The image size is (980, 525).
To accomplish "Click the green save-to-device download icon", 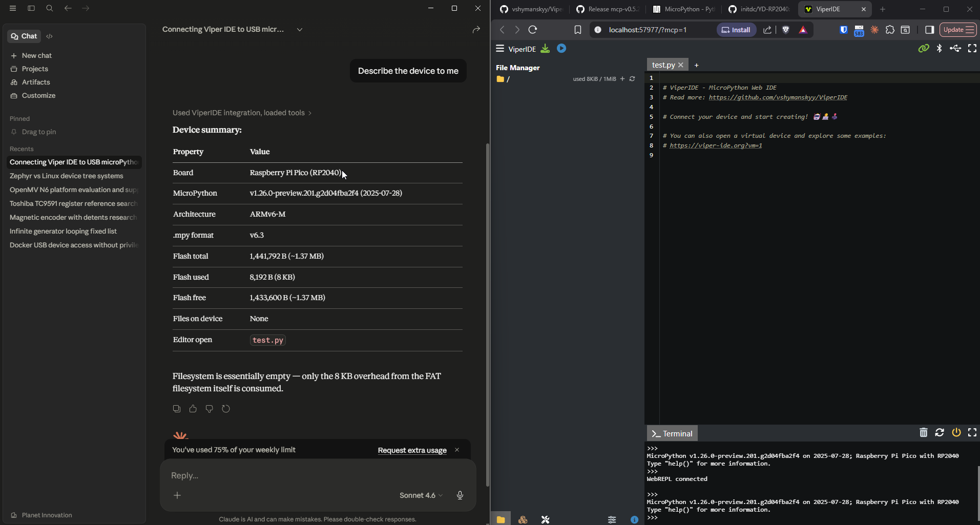I will coord(545,49).
